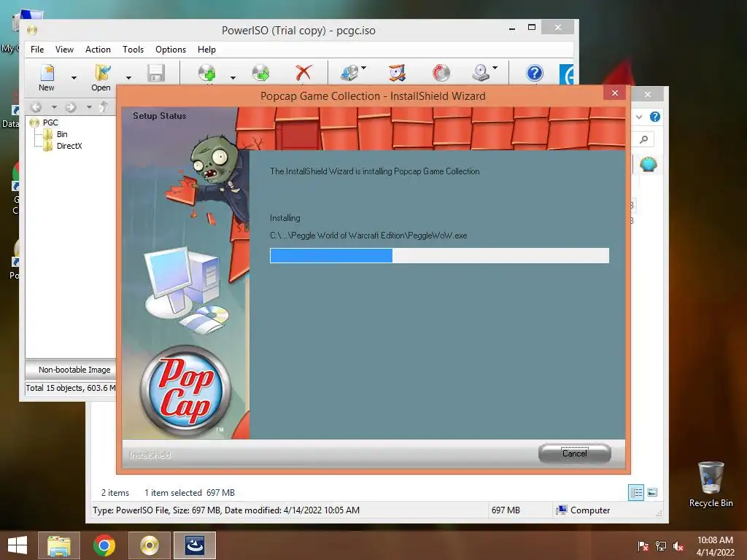
Task: Switch to InstallShield setup taskbar icon
Action: (x=194, y=545)
